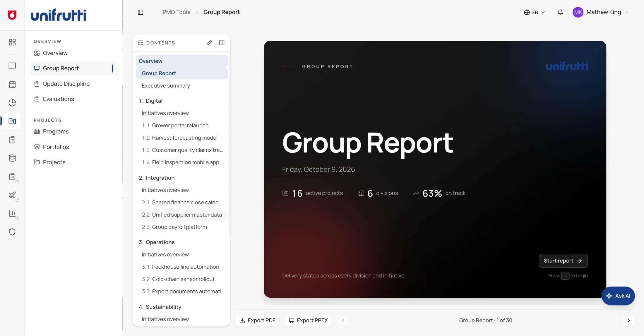The height and width of the screenshot is (336, 644).
Task: Toggle the sidebar panel button
Action: [x=141, y=12]
